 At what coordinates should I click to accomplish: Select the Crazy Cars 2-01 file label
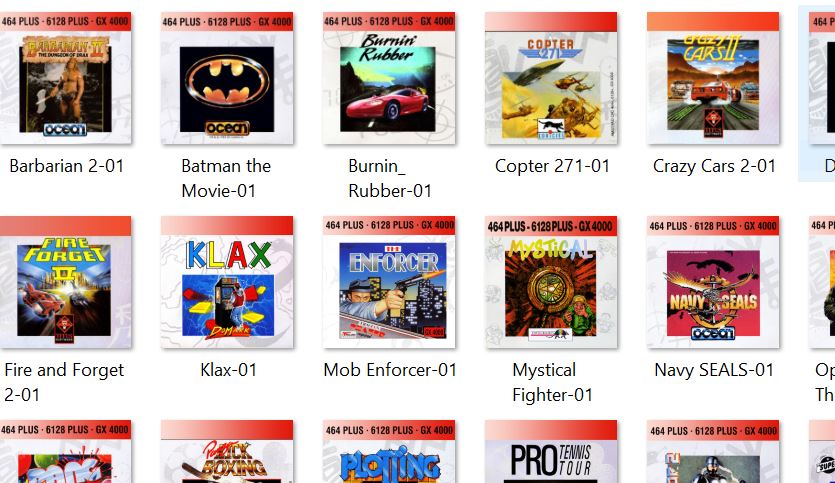click(714, 166)
